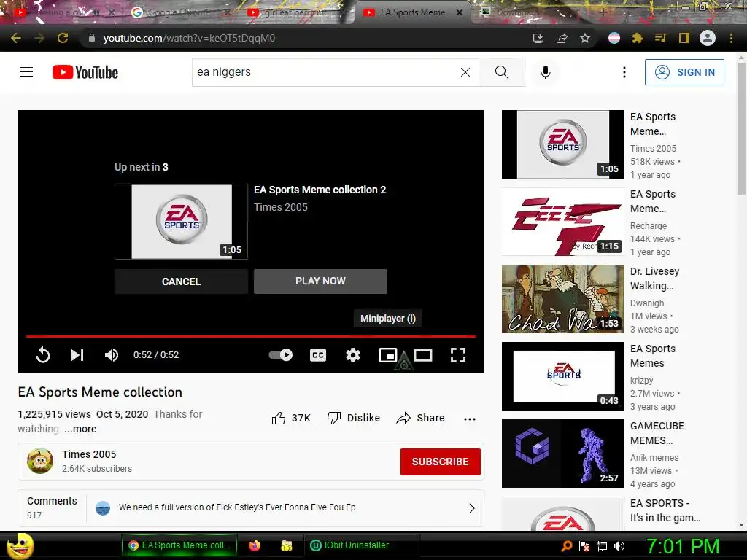
Task: Launch Firefox from taskbar
Action: tap(255, 545)
